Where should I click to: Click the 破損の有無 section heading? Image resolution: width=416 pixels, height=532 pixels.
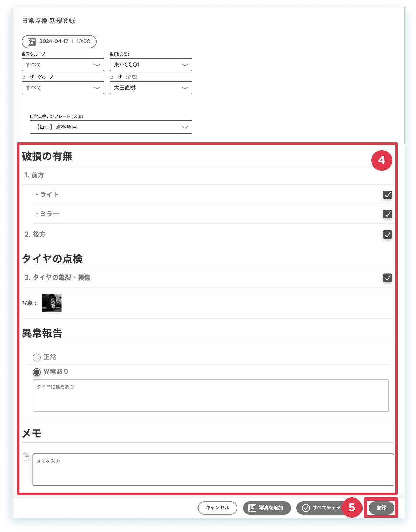click(x=47, y=156)
